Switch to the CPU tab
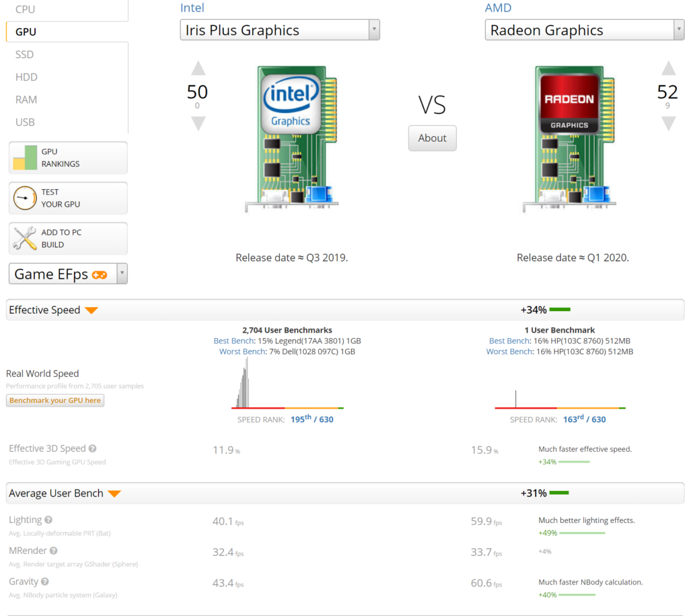693x616 pixels. pos(26,9)
